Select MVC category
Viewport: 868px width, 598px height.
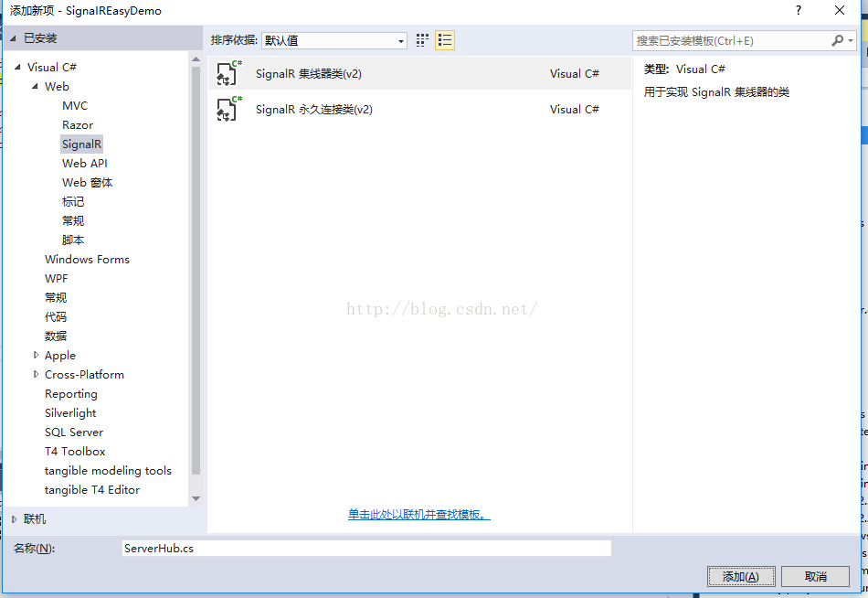coord(75,106)
